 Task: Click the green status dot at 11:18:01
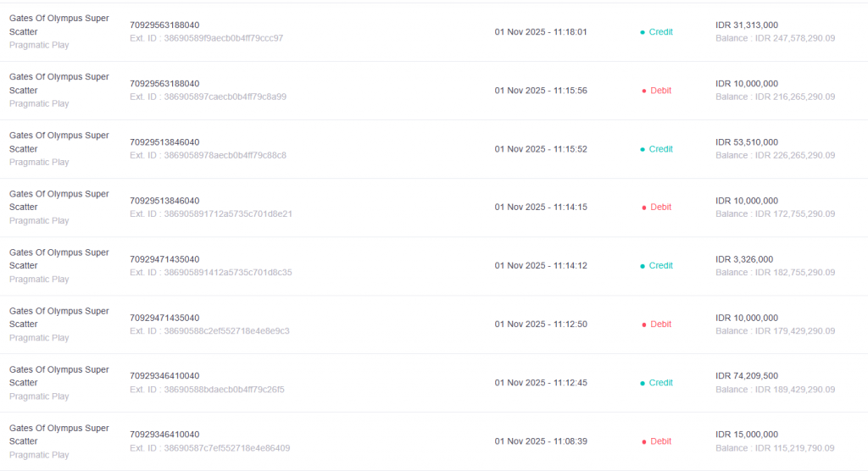(x=643, y=32)
